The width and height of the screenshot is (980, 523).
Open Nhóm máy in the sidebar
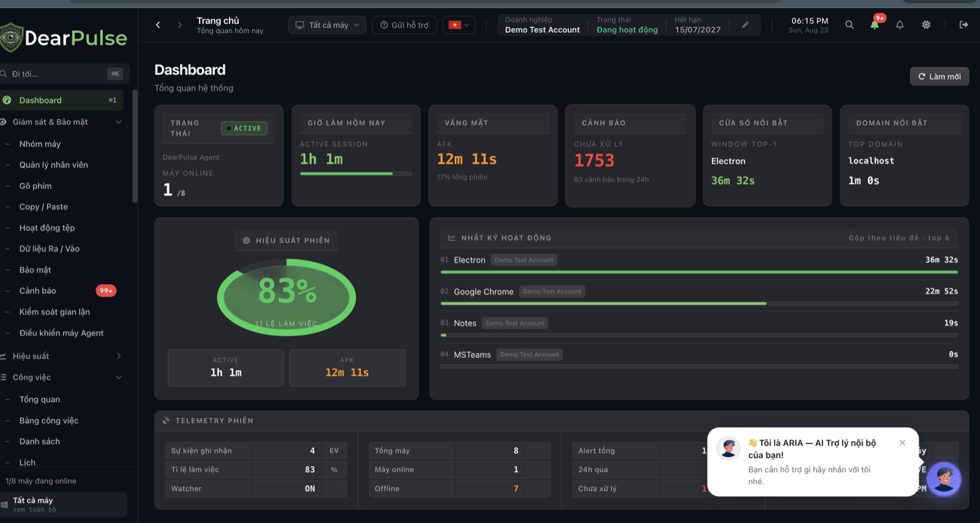40,144
